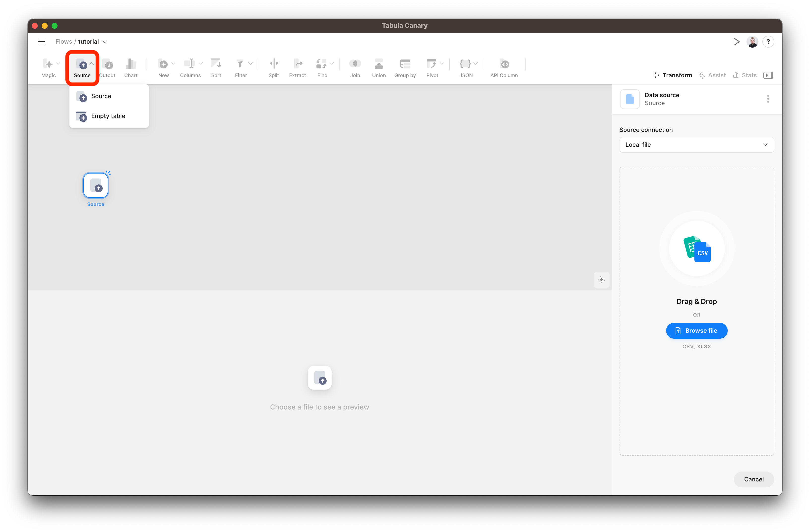Expand the tutorial flow name dropdown
This screenshot has height=532, width=810.
pyautogui.click(x=105, y=41)
